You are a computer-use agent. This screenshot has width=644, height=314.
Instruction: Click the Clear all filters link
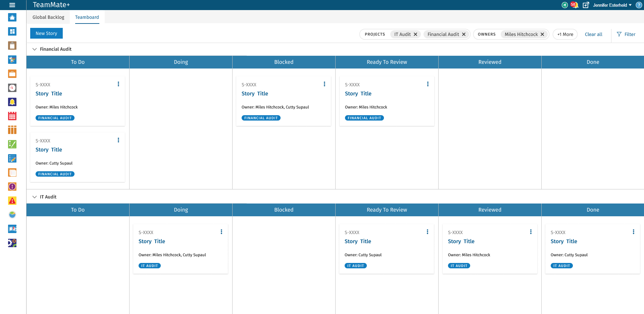(x=593, y=34)
